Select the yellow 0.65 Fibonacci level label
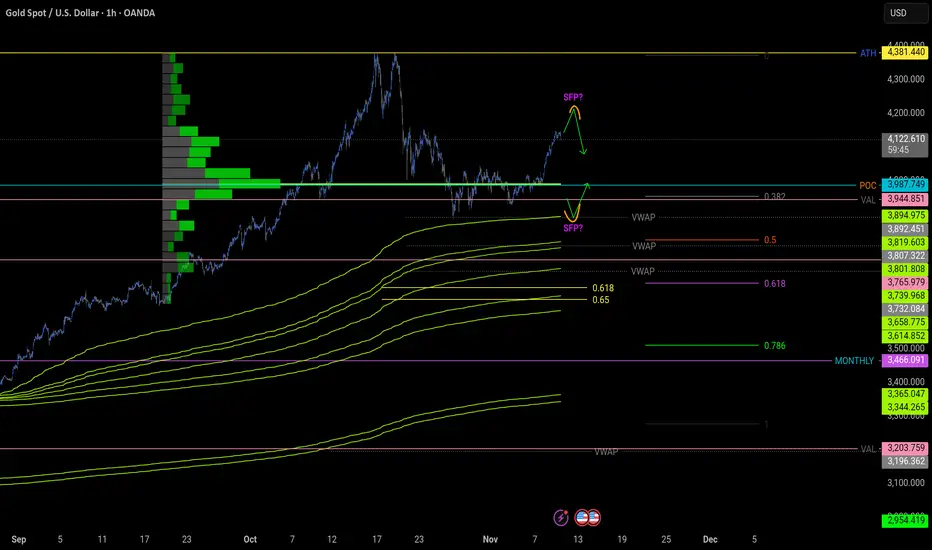The height and width of the screenshot is (550, 932). [x=600, y=300]
